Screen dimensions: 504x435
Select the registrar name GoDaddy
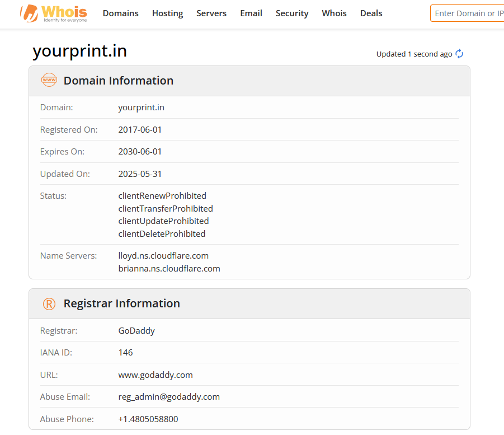[136, 331]
